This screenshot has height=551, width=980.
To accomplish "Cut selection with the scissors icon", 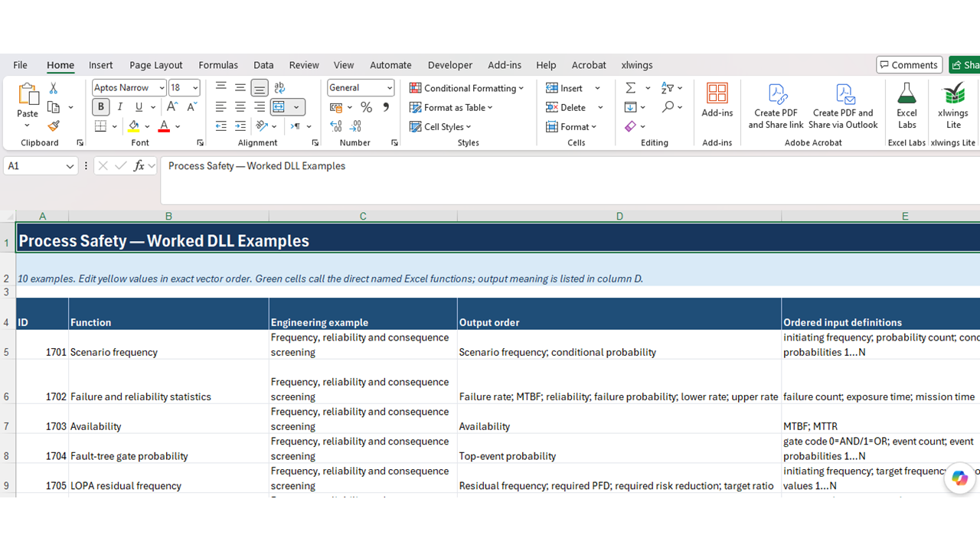I will pos(54,88).
